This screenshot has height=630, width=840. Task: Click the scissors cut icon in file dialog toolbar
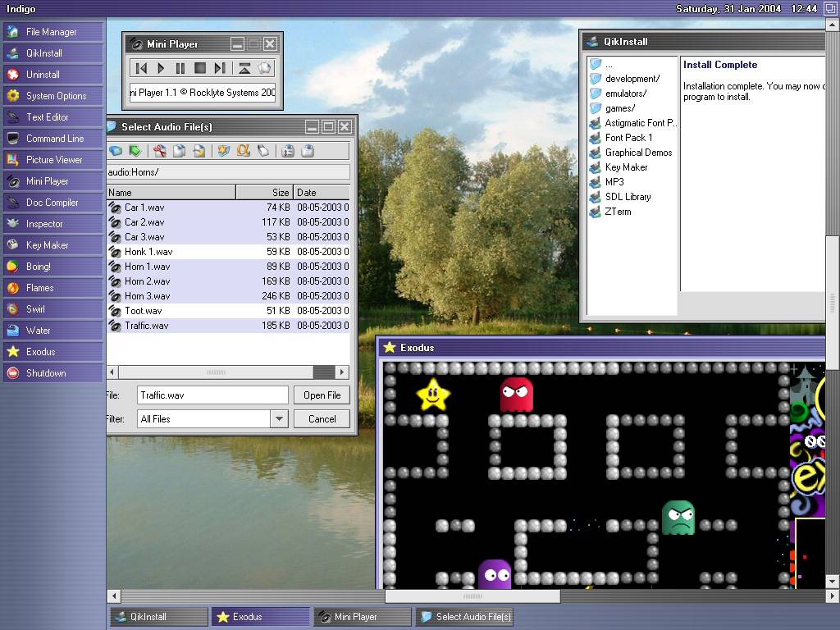click(x=160, y=151)
